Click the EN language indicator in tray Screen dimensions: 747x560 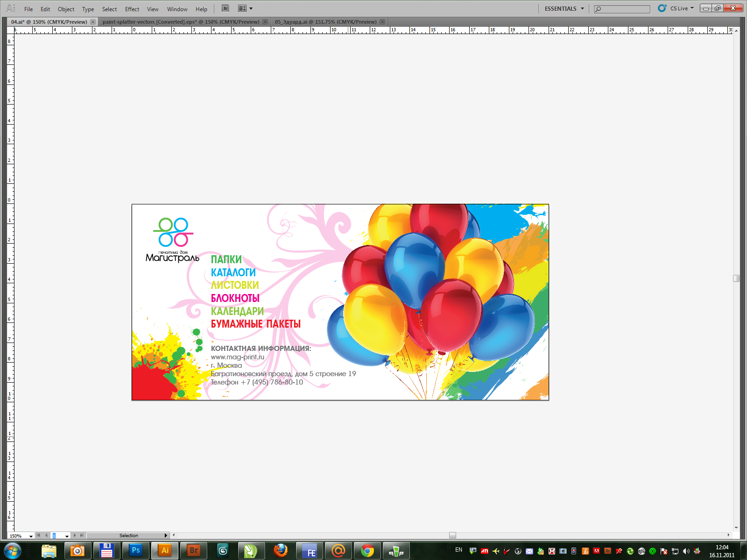459,550
